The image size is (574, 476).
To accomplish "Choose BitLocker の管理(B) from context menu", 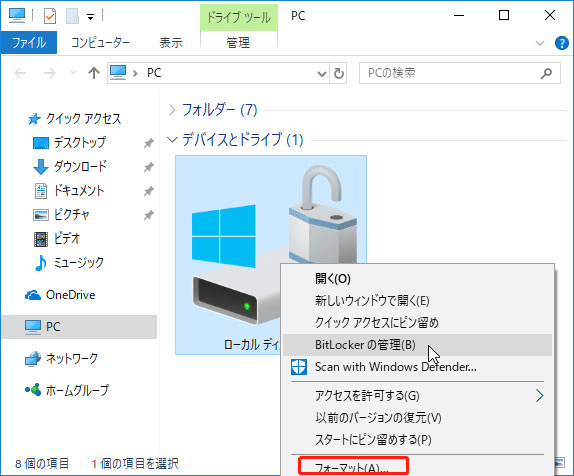I will click(417, 345).
